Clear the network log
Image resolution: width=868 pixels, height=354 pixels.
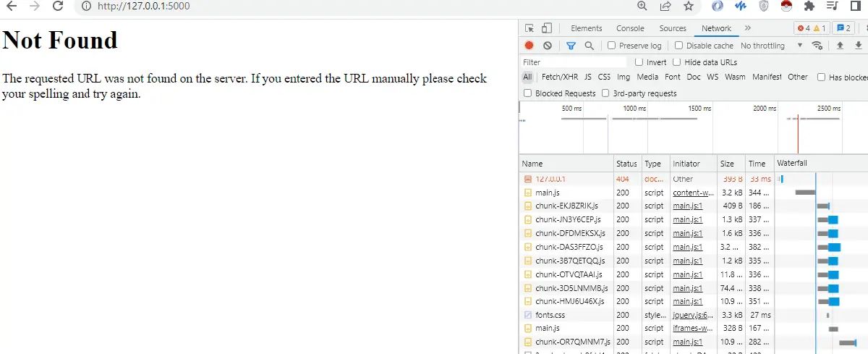[548, 46]
